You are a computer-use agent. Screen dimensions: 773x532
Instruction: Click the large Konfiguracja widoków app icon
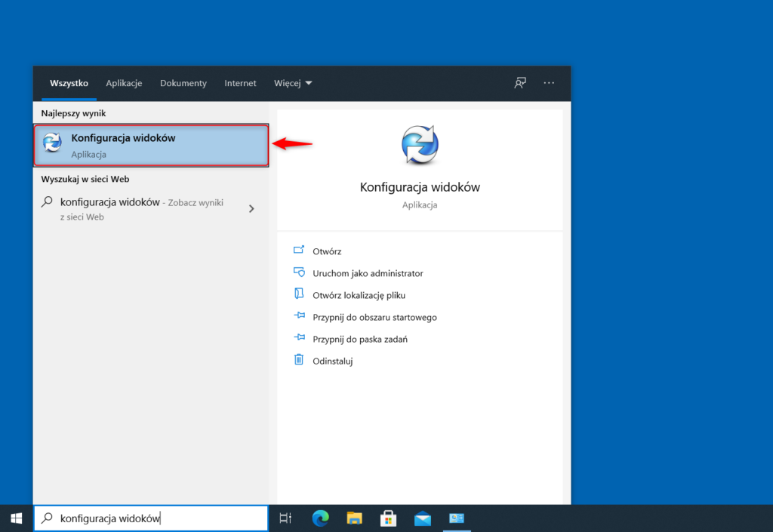[420, 144]
